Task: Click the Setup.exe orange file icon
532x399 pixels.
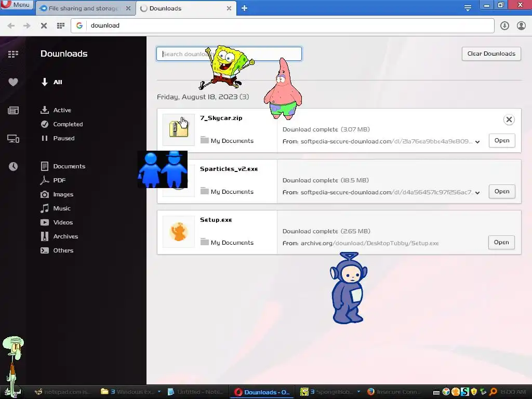Action: click(x=179, y=232)
